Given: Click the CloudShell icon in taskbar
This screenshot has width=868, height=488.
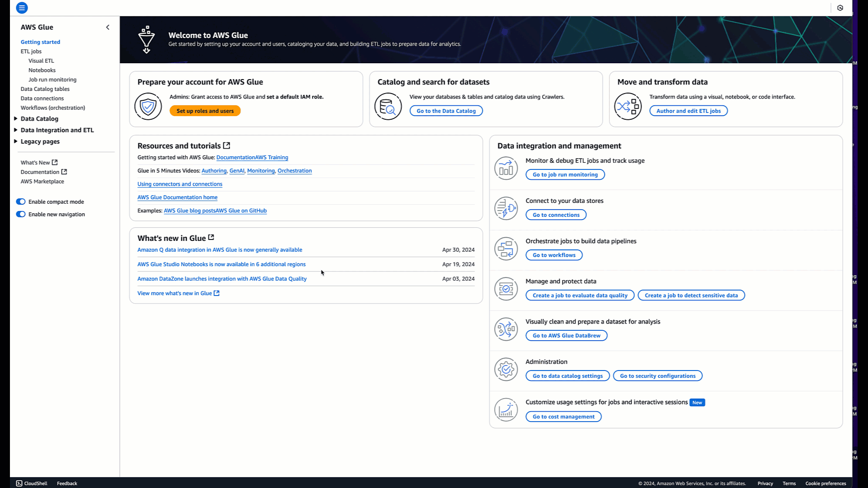Looking at the screenshot, I should [19, 483].
